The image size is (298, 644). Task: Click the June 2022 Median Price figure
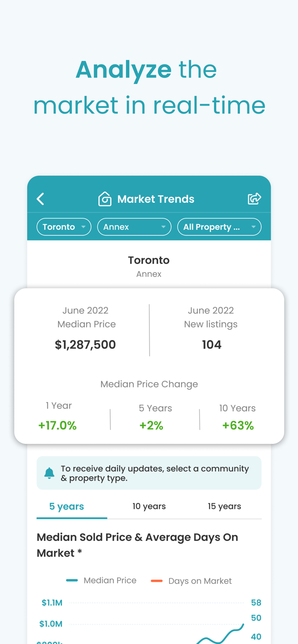pyautogui.click(x=85, y=344)
